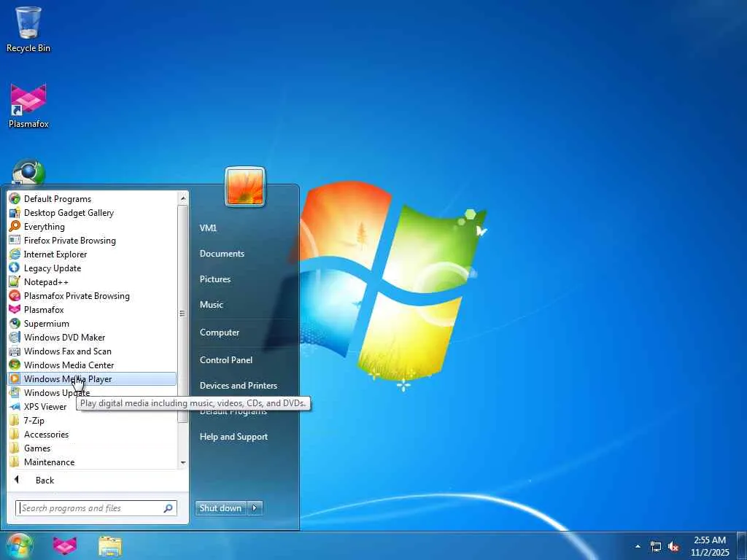The height and width of the screenshot is (560, 747).
Task: Click the Windows Update text label
Action: (x=57, y=393)
